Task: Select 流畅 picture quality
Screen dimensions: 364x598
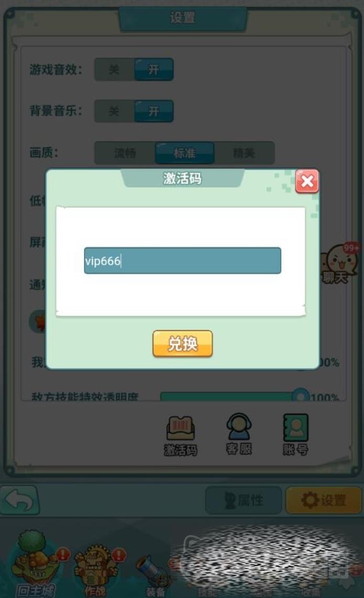Action: click(125, 153)
